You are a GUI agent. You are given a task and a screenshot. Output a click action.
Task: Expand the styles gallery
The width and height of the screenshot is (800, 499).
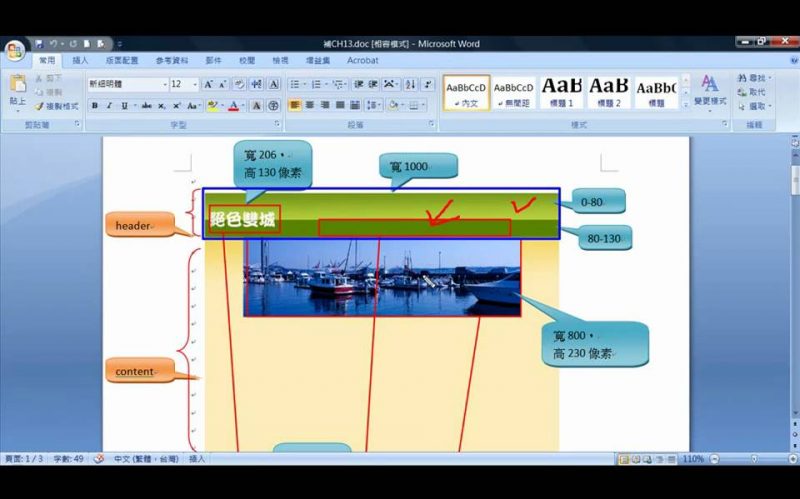pyautogui.click(x=686, y=105)
